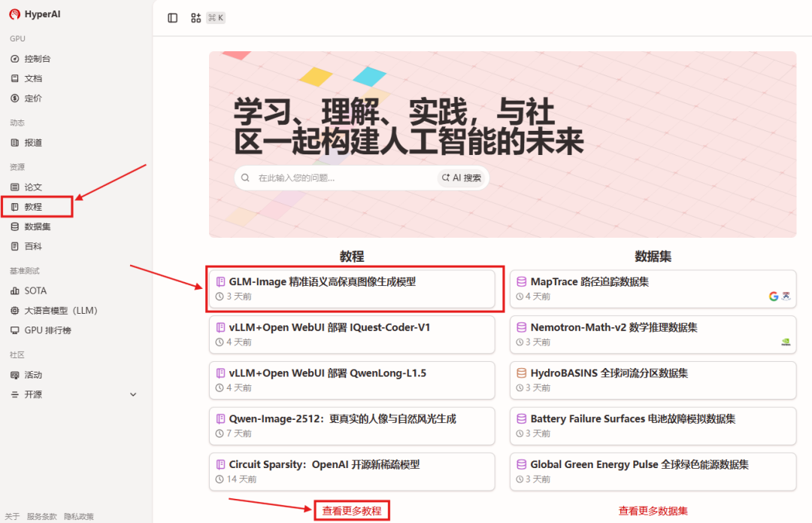
Task: Open GPU 排行榜 leaderboard item
Action: click(x=47, y=330)
